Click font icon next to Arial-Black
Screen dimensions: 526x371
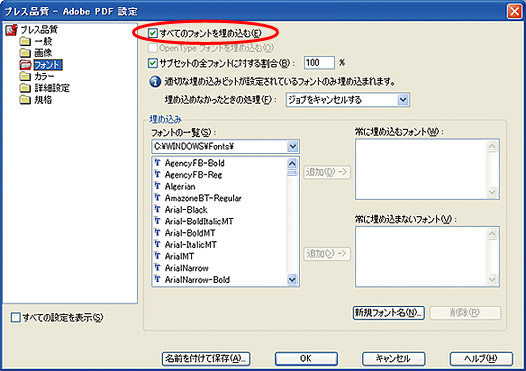coord(157,210)
